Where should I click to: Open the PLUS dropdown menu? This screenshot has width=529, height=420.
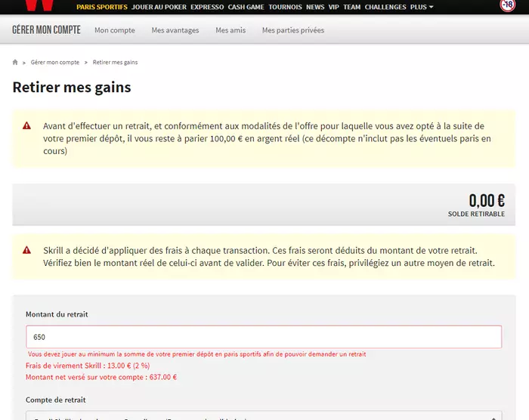click(422, 7)
